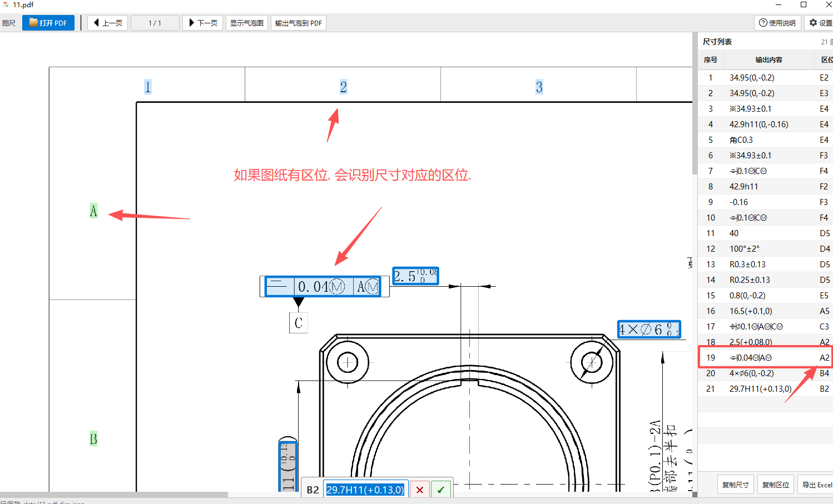The height and width of the screenshot is (504, 833).
Task: Go to next page with 下一页
Action: coord(203,23)
